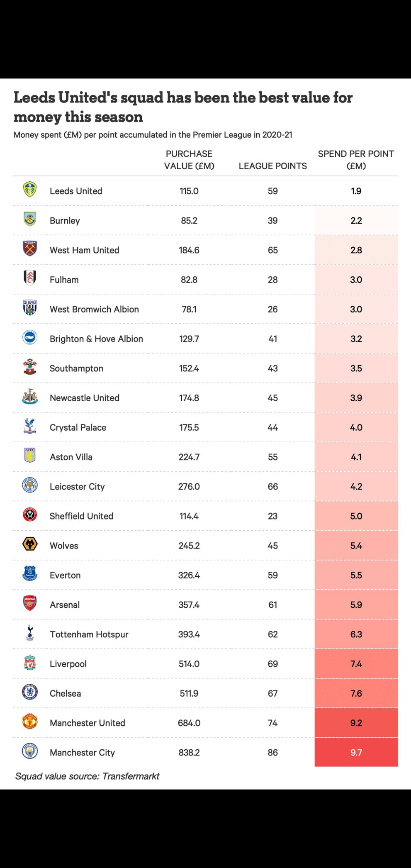
Task: Select the West Ham United crest
Action: [30, 249]
